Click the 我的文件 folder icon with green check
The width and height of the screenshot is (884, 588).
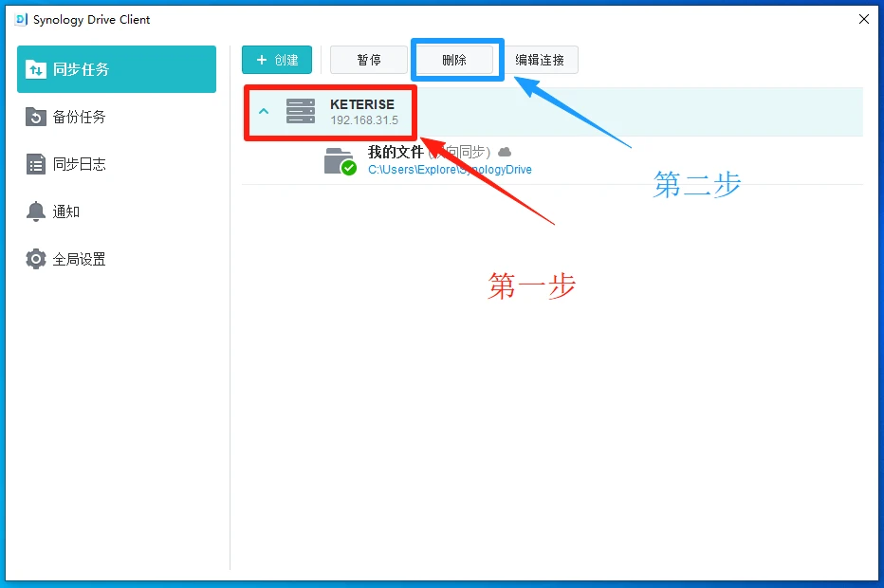click(x=340, y=161)
